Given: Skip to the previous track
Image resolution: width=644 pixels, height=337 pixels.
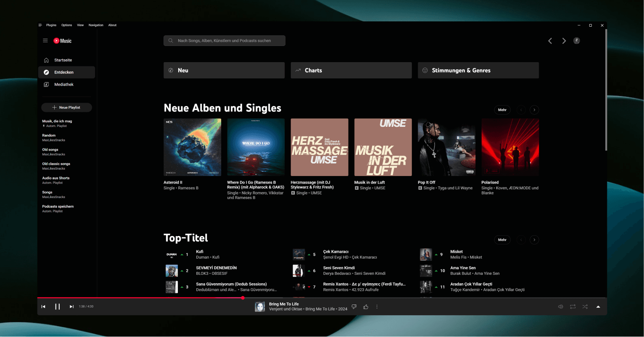Looking at the screenshot, I should coord(43,307).
